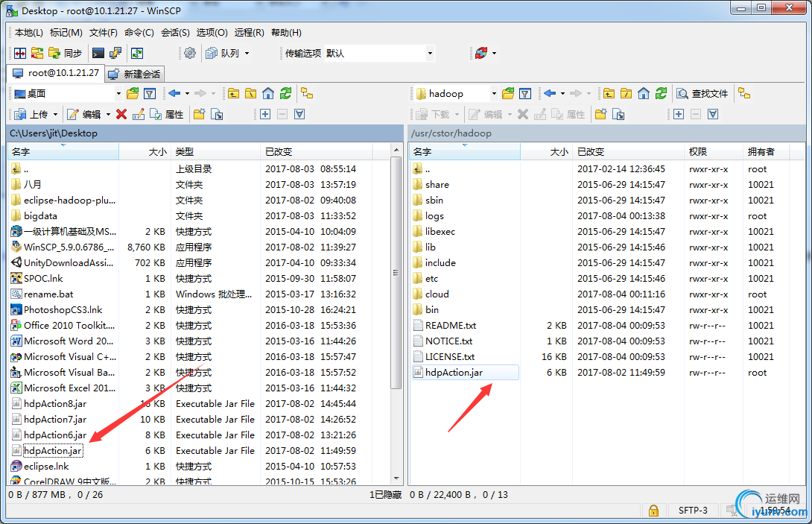
Task: Go to remote parent directory icon
Action: (609, 93)
